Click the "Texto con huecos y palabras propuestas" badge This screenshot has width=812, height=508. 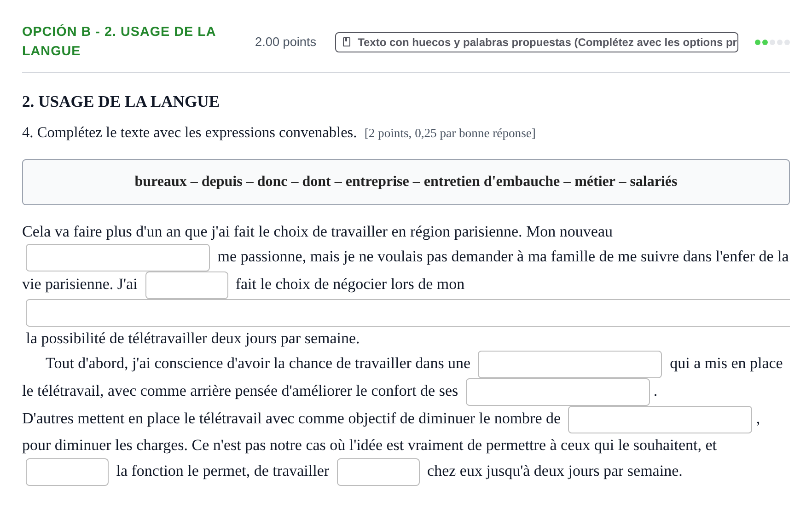tap(537, 42)
